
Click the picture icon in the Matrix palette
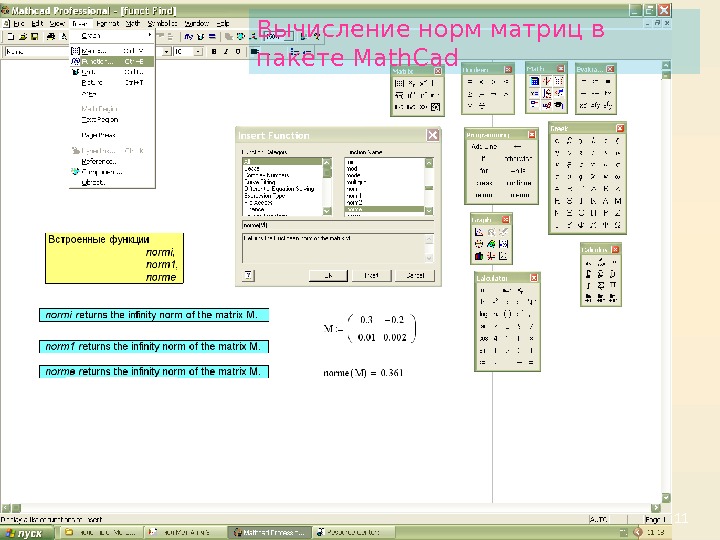435,107
